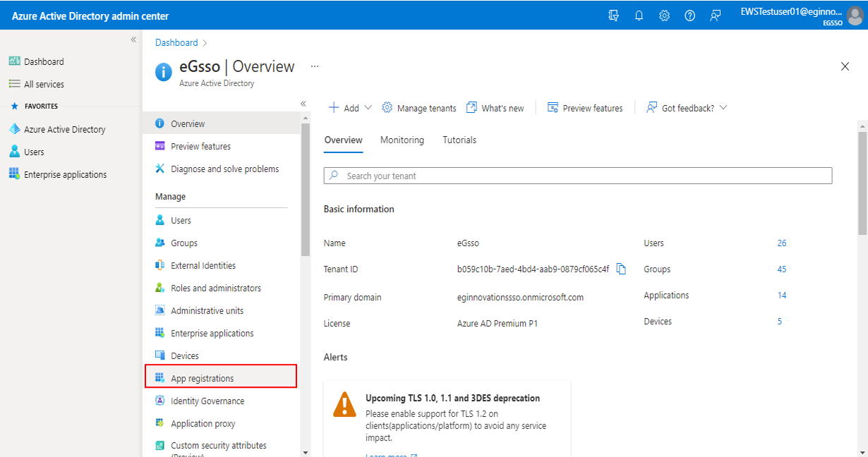This screenshot has width=868, height=457.
Task: Open the Applications count link 14
Action: pos(782,295)
